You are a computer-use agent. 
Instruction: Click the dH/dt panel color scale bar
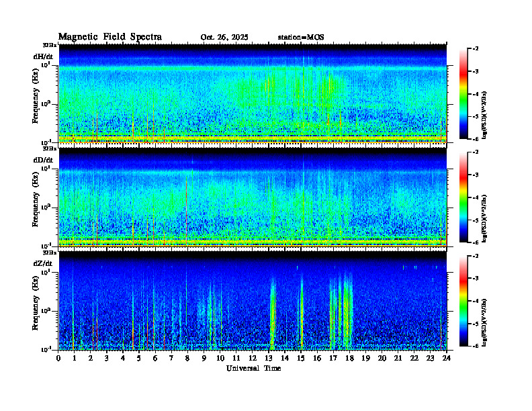[463, 93]
